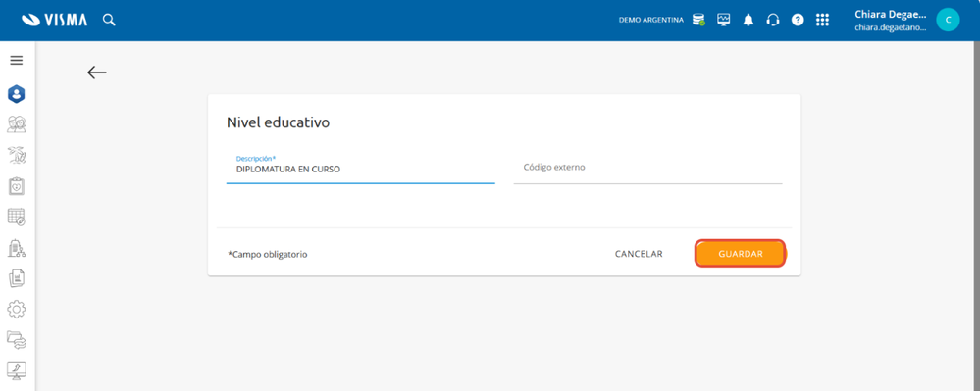
Task: Open the vacations palm tree icon
Action: (x=17, y=155)
